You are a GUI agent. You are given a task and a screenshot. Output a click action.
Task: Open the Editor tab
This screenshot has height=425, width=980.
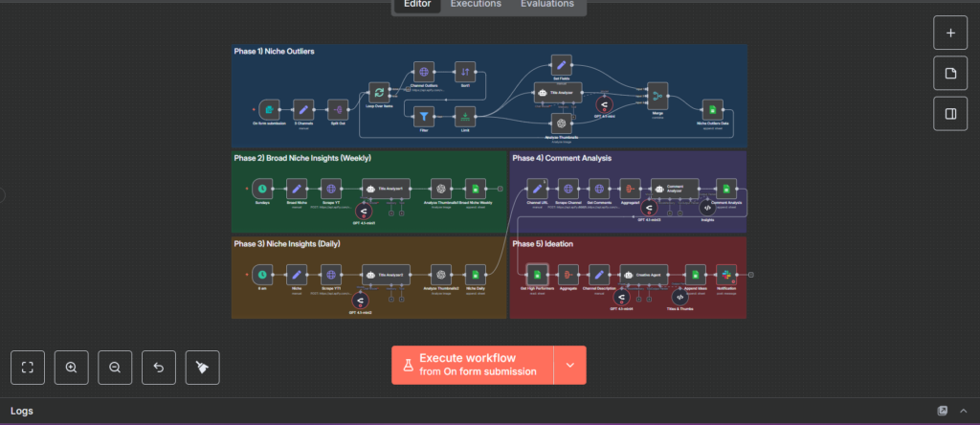[x=417, y=4]
